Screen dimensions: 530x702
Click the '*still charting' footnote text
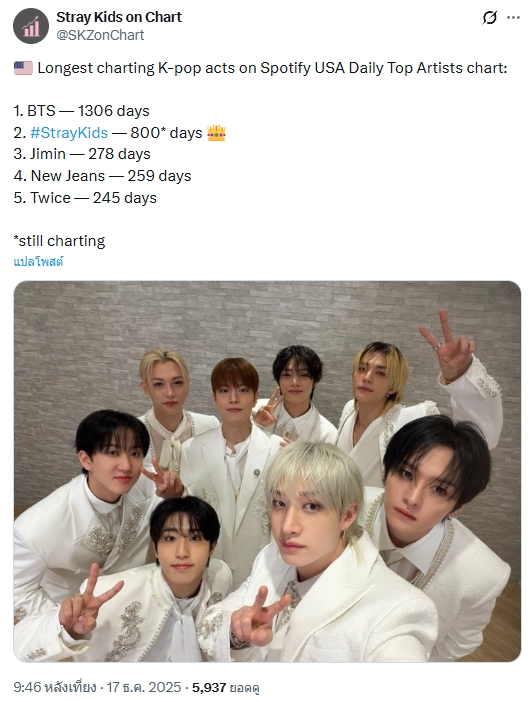59,241
